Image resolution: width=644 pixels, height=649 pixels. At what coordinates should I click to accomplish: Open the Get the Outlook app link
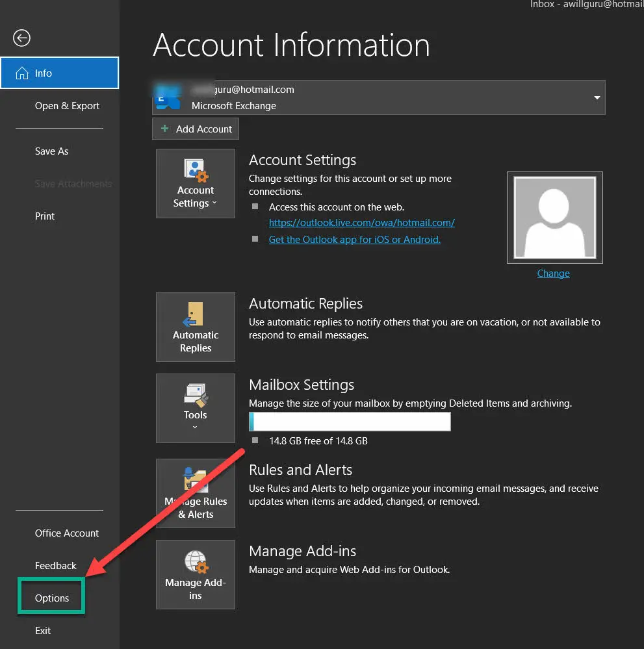coord(355,240)
